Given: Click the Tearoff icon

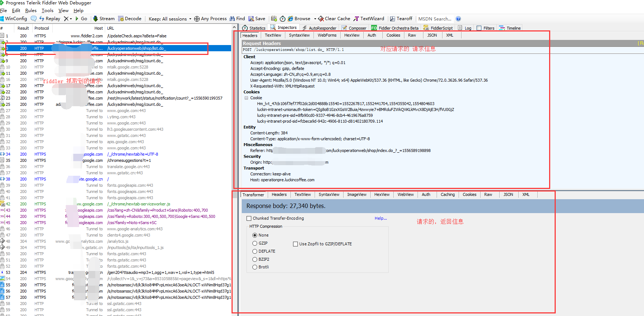Looking at the screenshot, I should (392, 19).
